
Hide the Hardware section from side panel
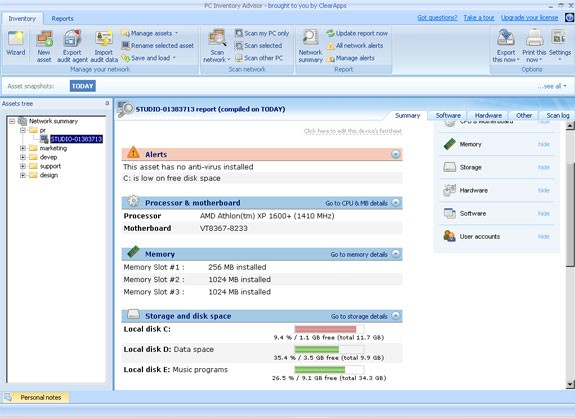pyautogui.click(x=543, y=191)
